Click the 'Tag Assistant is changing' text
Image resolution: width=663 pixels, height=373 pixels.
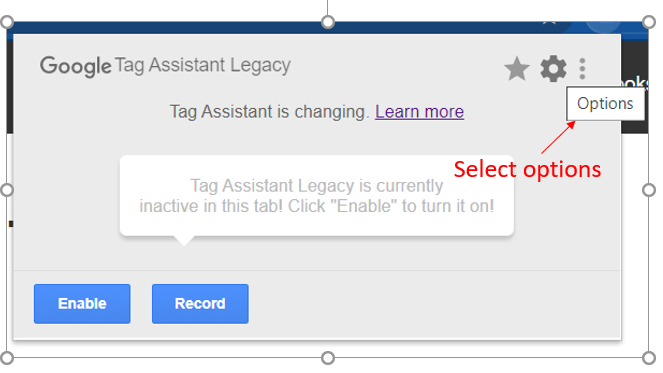click(270, 112)
